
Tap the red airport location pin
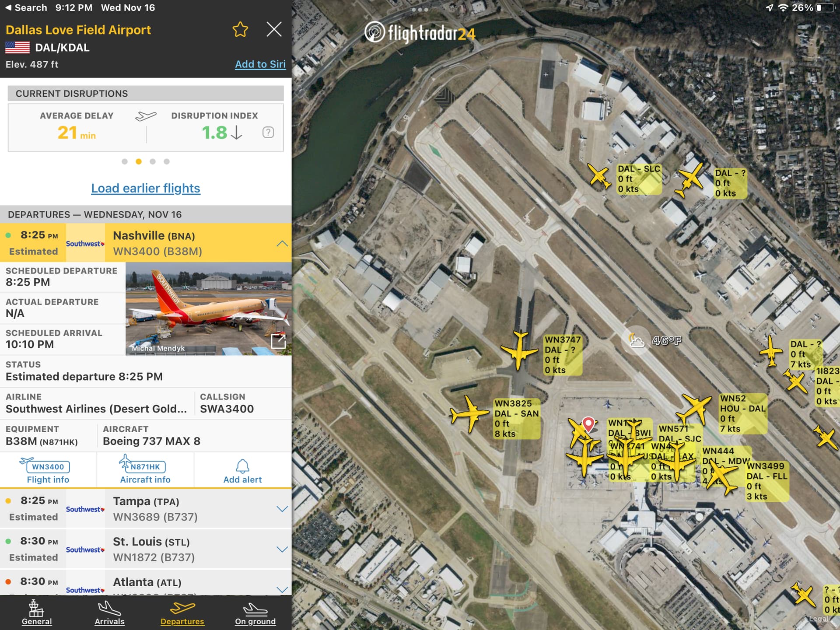tap(588, 424)
